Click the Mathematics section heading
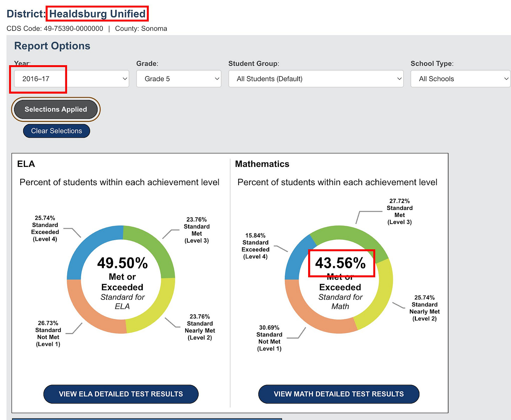Image resolution: width=511 pixels, height=420 pixels. click(262, 164)
